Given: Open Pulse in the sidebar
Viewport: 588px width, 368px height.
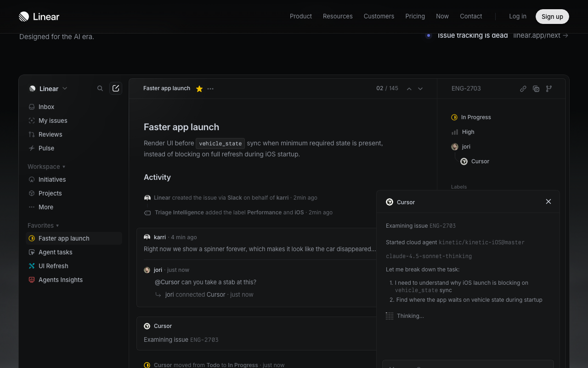Looking at the screenshot, I should [x=73, y=148].
